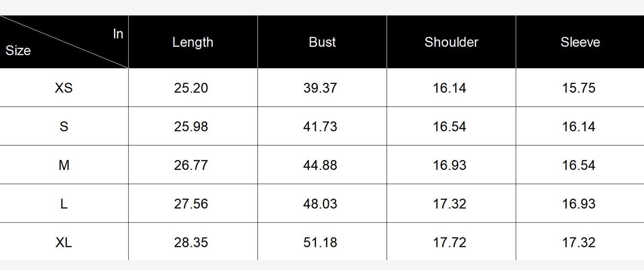Screen dimensions: 644x270
Task: Select the M size row label
Action: tap(64, 165)
